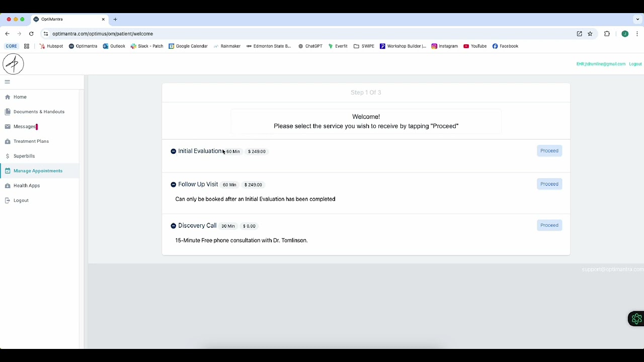Open the Slack - Patch bookmark
This screenshot has width=644, height=362.
click(x=147, y=46)
